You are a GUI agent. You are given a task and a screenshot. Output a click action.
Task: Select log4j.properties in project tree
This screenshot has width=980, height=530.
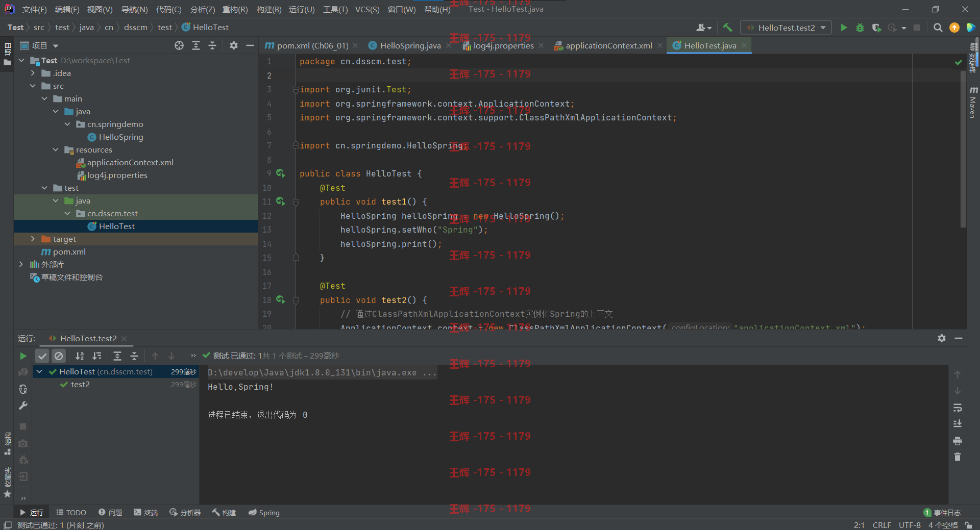click(117, 175)
